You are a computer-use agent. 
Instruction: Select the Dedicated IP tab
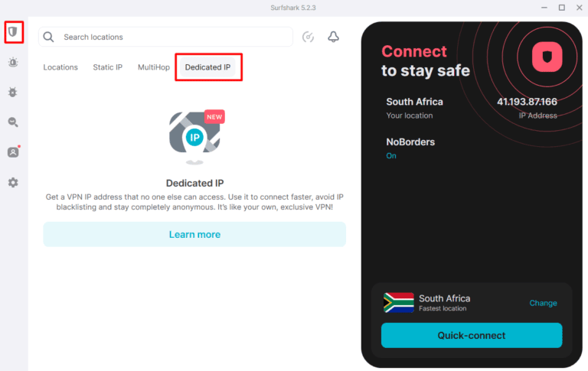[207, 67]
